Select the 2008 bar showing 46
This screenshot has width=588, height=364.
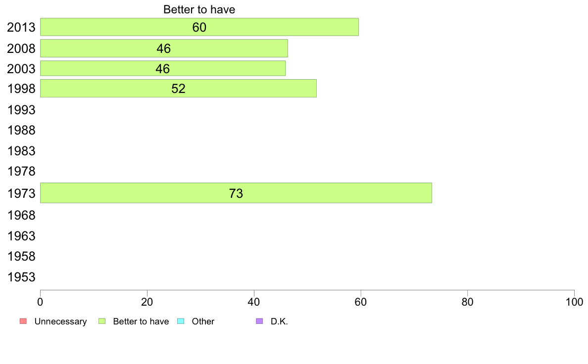pos(164,48)
